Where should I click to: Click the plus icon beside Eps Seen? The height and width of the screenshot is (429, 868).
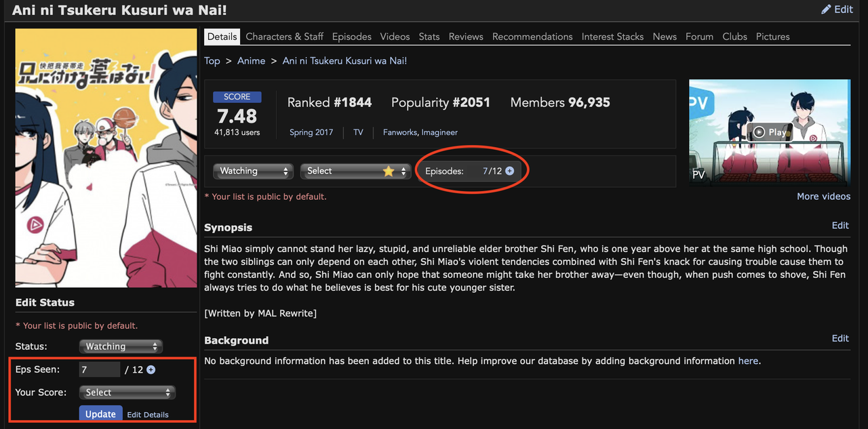[x=149, y=369]
